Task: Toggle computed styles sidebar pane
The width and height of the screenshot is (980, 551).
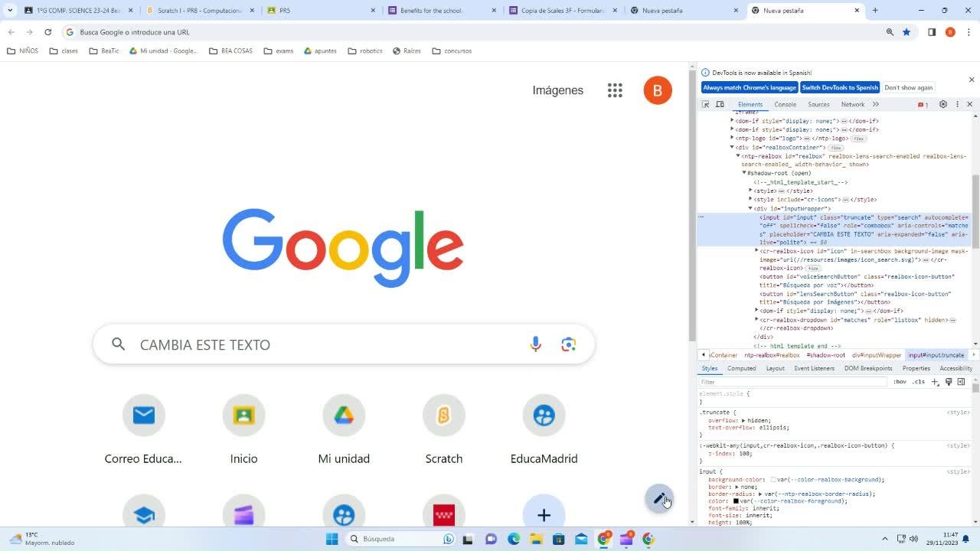Action: [962, 382]
